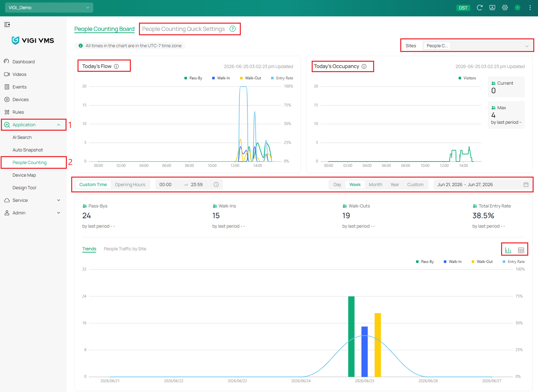The image size is (538, 392).
Task: Click the help icon beside Quick Settings
Action: click(233, 29)
